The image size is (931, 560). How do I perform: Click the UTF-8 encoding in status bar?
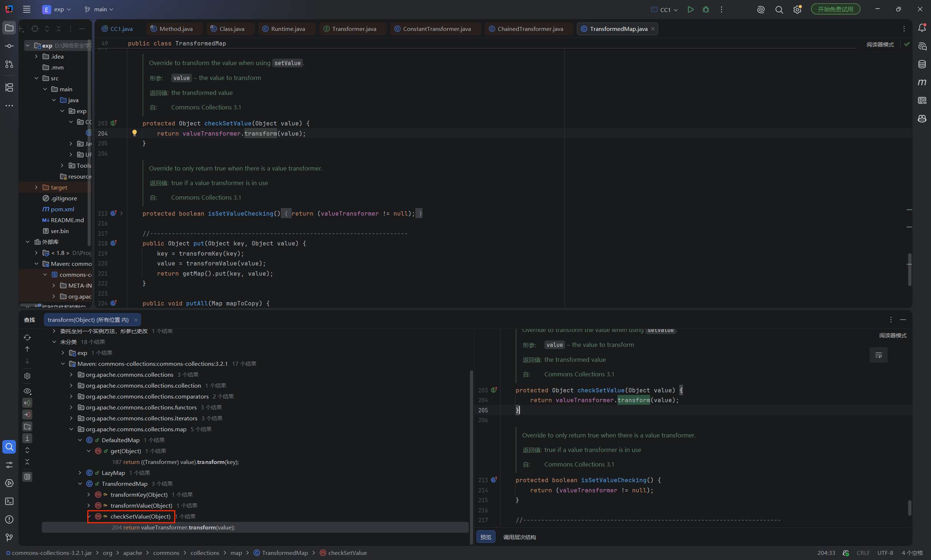point(885,553)
